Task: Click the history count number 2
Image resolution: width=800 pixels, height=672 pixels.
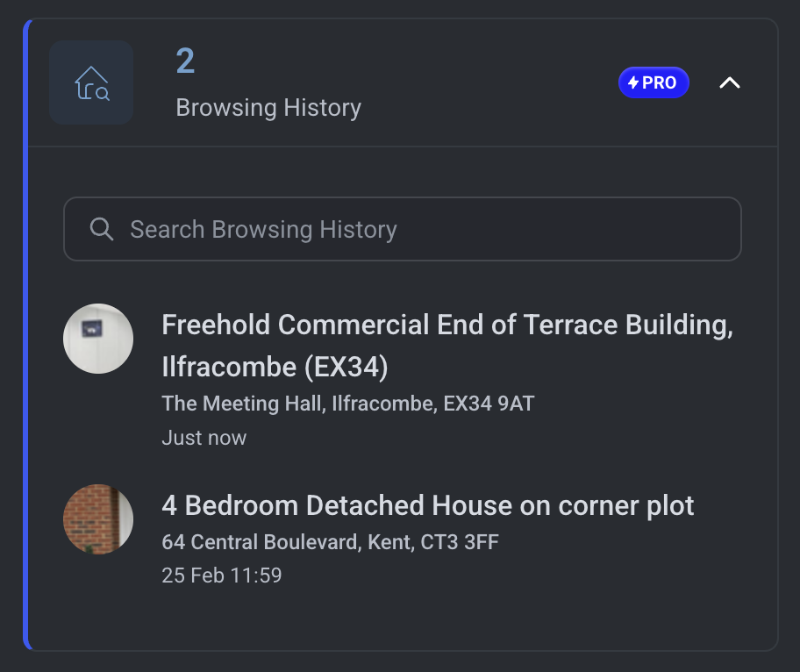Action: pyautogui.click(x=185, y=61)
